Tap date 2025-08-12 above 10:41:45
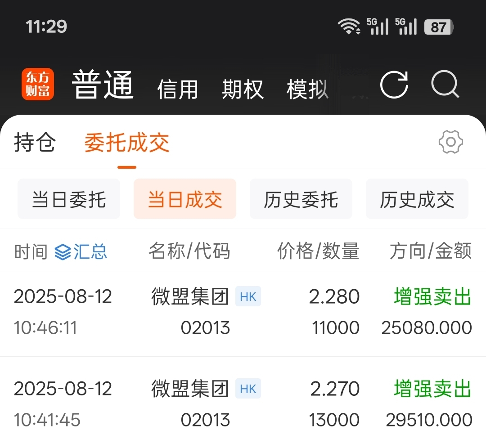 tap(63, 389)
